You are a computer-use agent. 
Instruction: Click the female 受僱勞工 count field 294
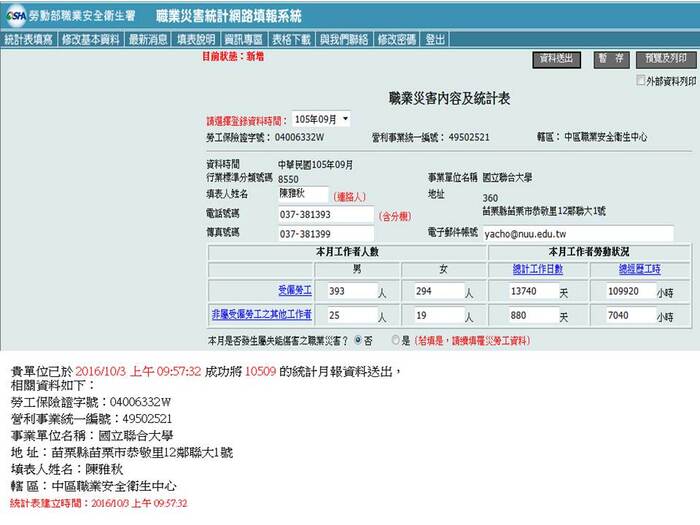point(439,291)
